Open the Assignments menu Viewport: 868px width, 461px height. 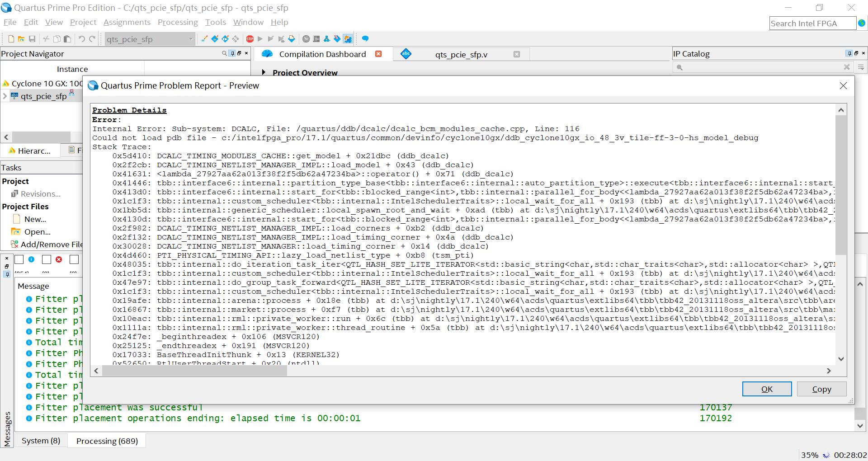pos(127,22)
